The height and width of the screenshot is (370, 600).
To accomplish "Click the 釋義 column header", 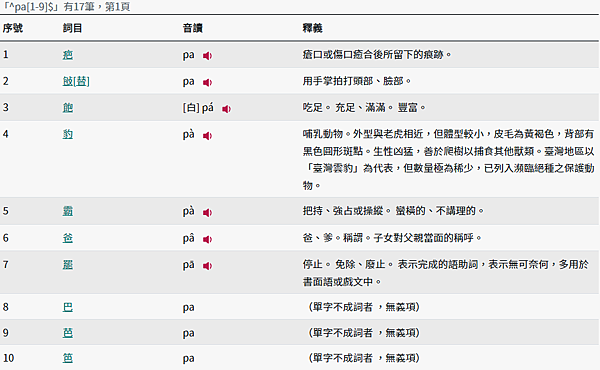I will point(312,28).
